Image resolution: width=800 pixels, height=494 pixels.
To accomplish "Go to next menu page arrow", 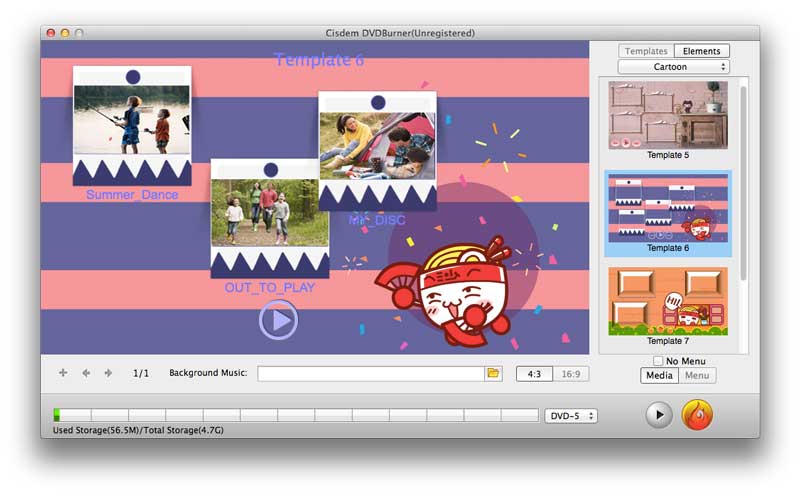I will (x=108, y=373).
